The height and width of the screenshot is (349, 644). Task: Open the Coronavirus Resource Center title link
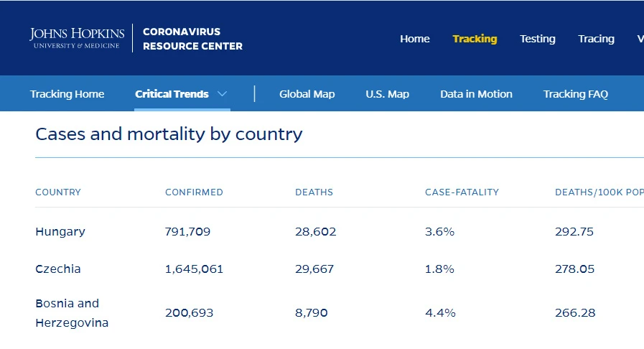[x=192, y=39]
